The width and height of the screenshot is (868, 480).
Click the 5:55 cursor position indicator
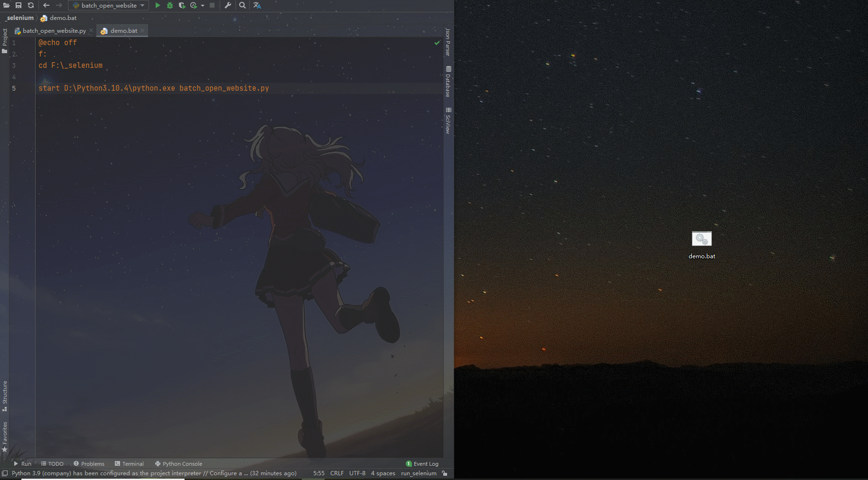[319, 473]
